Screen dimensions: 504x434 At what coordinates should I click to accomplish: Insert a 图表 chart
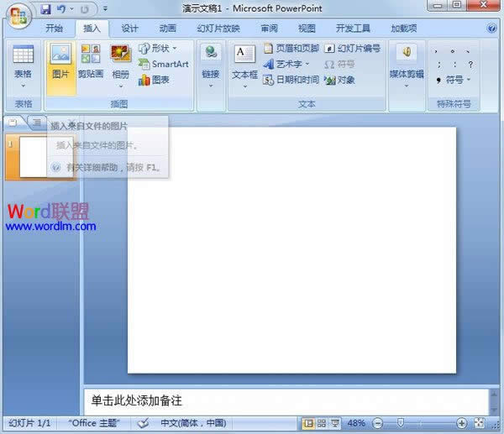pyautogui.click(x=154, y=80)
